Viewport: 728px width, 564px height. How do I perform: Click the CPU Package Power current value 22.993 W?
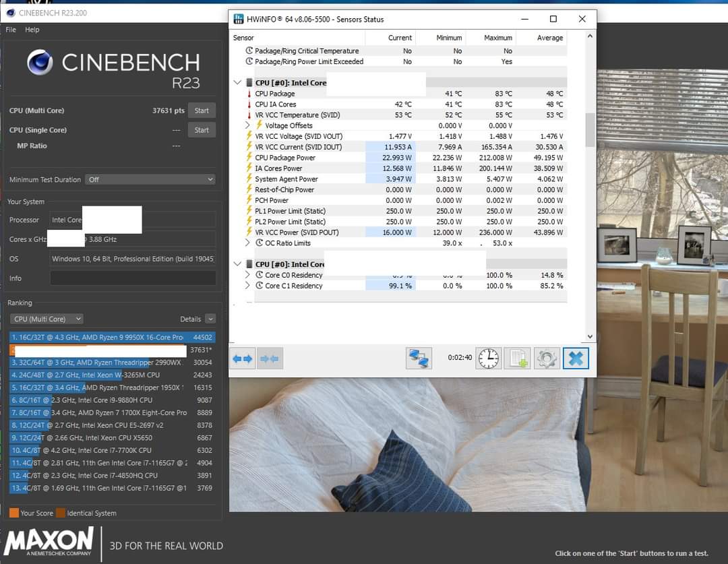397,158
